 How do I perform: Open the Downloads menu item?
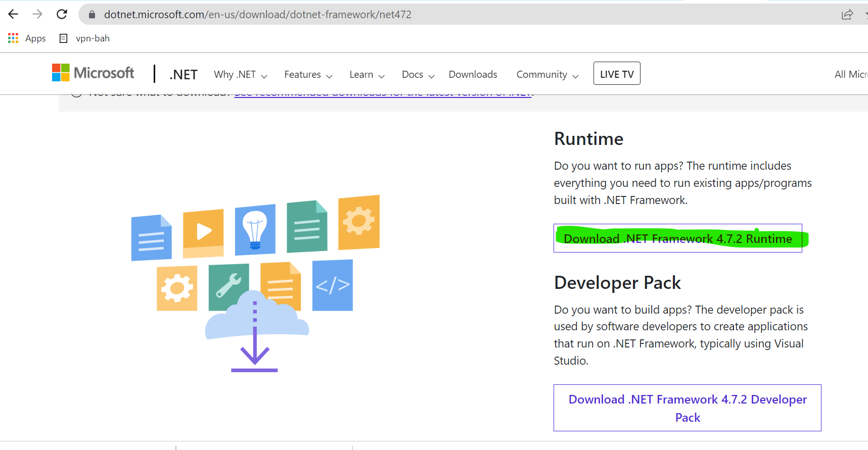473,74
